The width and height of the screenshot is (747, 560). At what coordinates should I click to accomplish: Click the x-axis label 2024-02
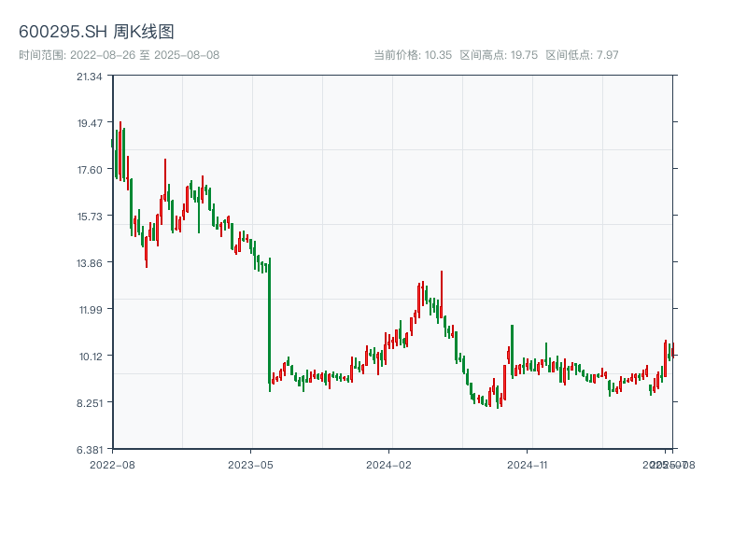pyautogui.click(x=388, y=465)
